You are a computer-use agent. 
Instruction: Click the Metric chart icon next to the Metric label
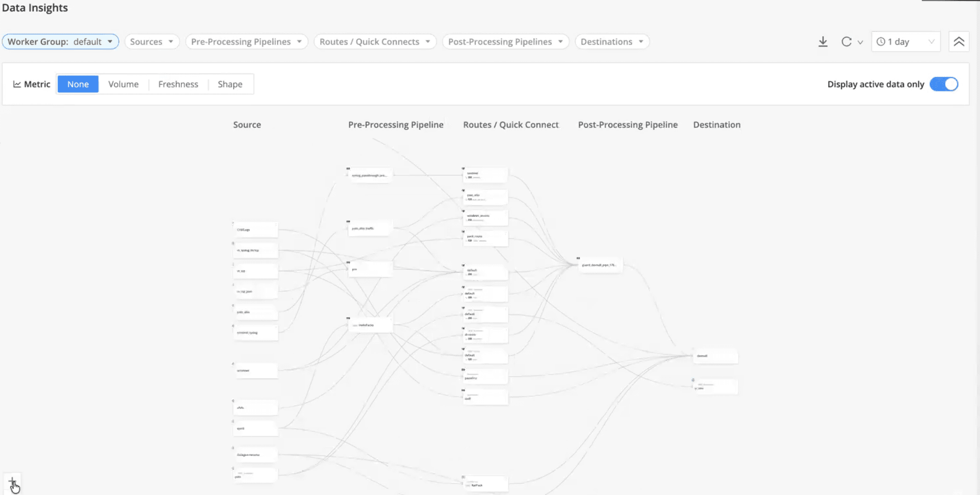[17, 84]
